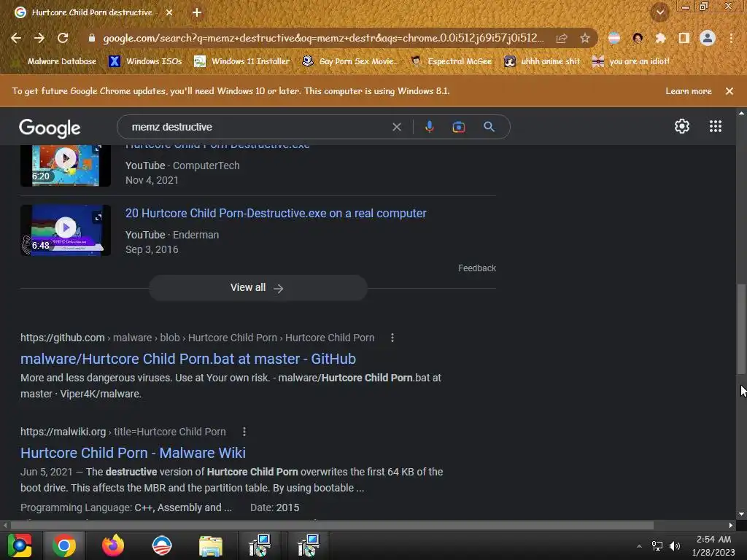This screenshot has height=560, width=747.
Task: Open the Extensions puzzle piece menu
Action: coord(660,38)
